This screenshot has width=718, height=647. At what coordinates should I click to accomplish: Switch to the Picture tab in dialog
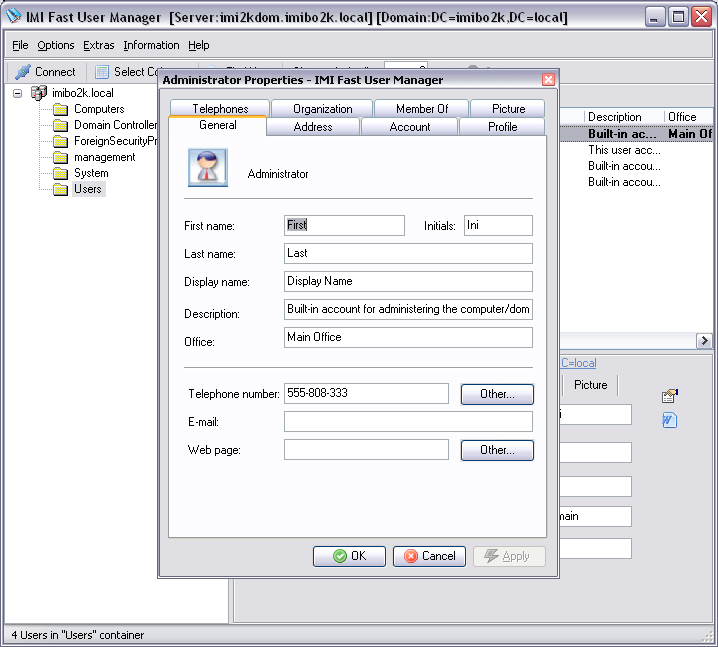(508, 109)
